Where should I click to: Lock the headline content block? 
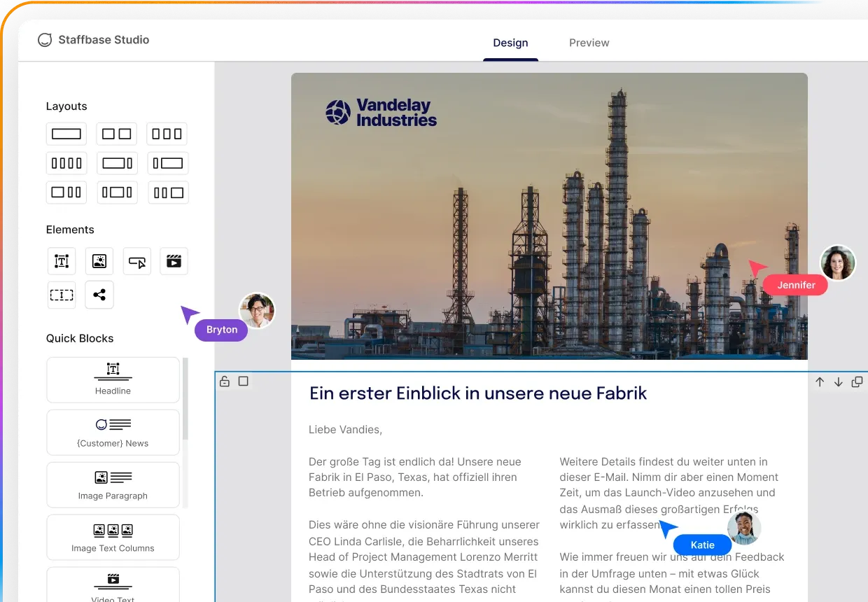click(x=224, y=381)
